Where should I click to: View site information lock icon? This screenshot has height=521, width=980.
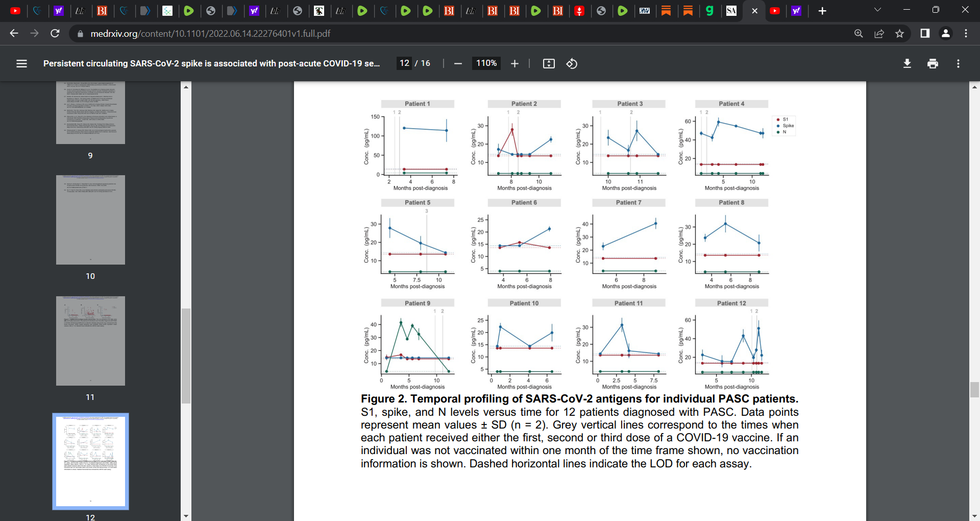80,34
